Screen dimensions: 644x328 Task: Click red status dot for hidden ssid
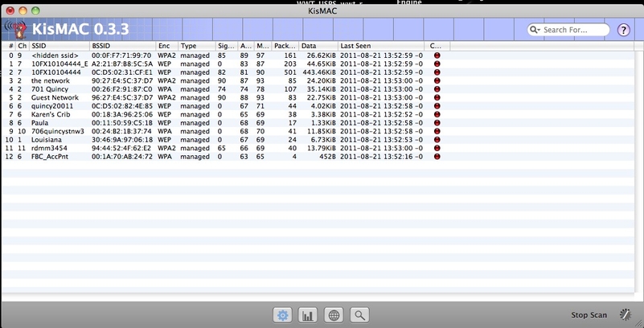coord(437,55)
